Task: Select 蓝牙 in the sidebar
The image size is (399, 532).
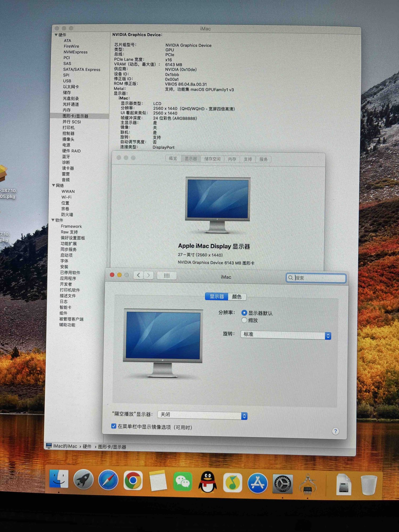Action: click(x=66, y=157)
